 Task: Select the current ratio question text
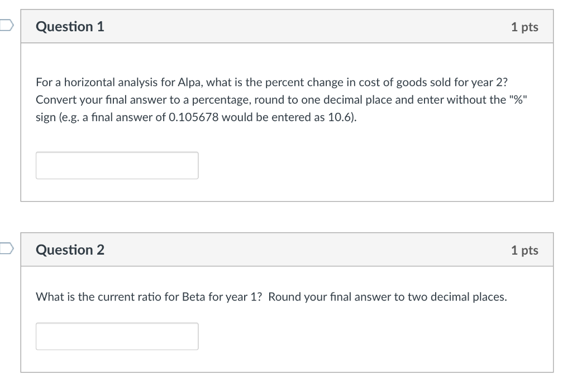pos(271,297)
